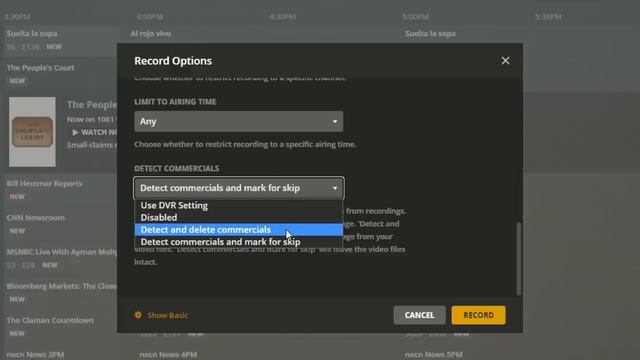
Task: Choose Detect and delete commercials
Action: [239, 230]
